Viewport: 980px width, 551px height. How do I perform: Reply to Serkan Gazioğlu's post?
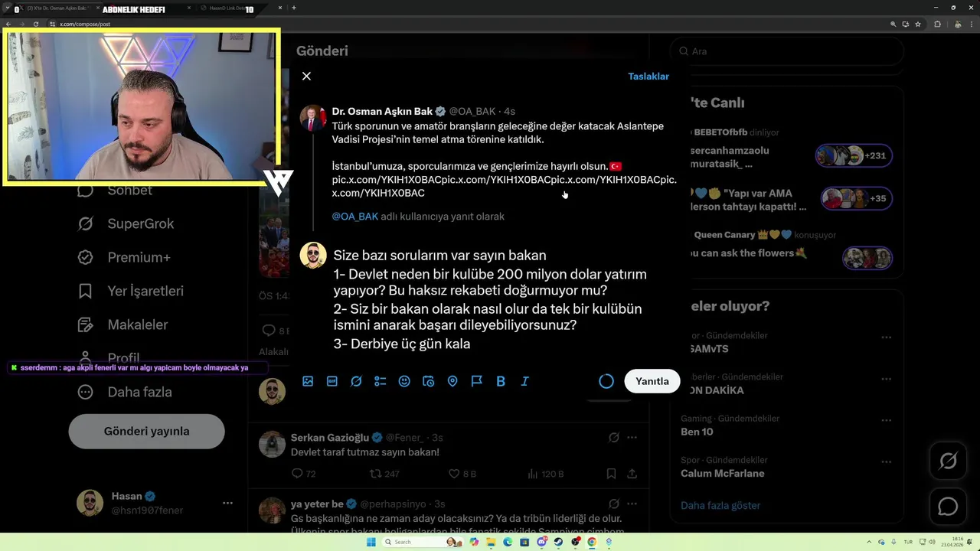tap(303, 474)
